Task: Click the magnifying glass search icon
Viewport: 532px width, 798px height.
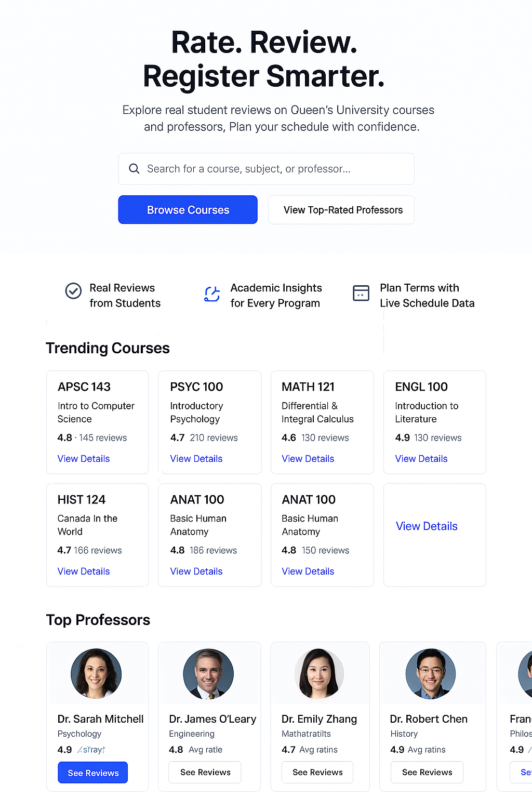Action: (134, 169)
